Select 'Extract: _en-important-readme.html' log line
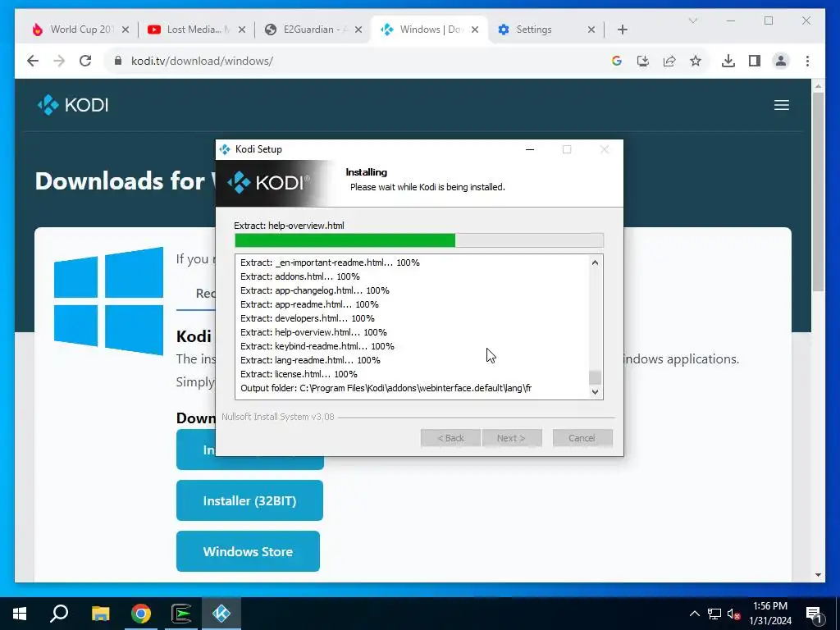 330,262
